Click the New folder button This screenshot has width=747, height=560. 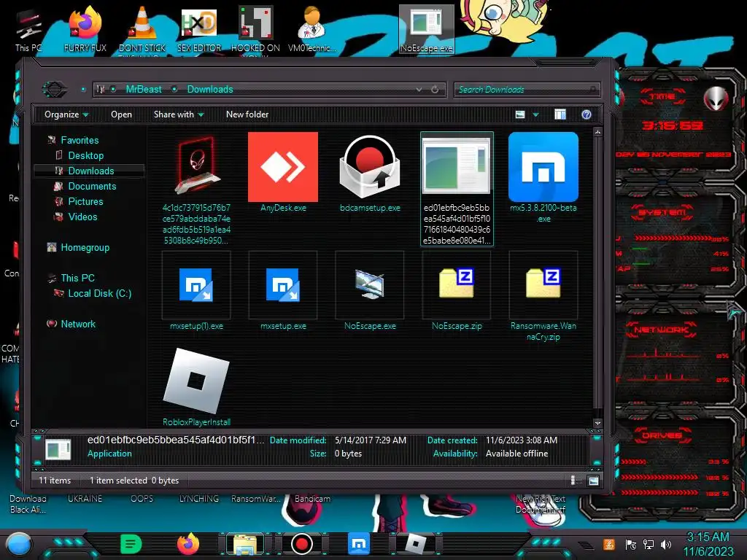click(247, 114)
